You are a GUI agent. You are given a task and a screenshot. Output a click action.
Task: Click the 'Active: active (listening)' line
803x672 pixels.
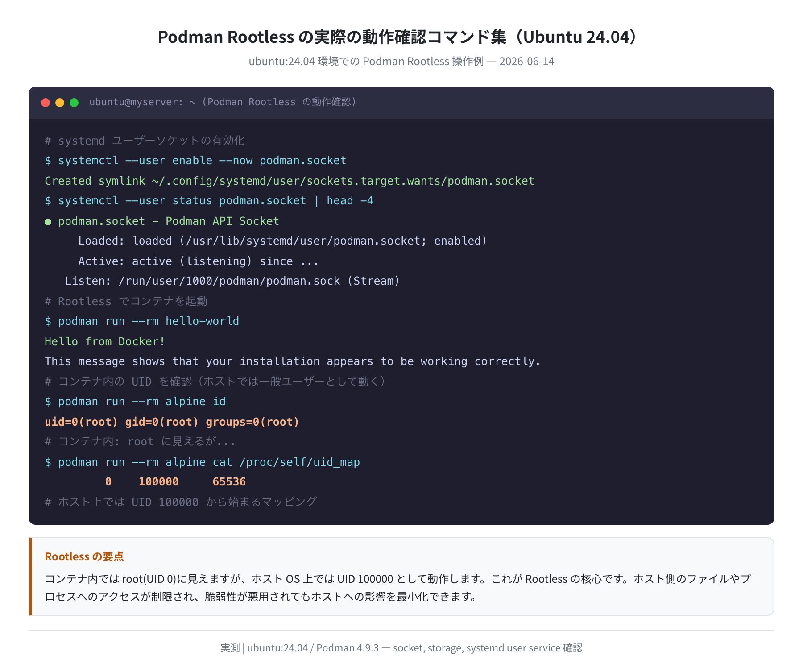(199, 261)
